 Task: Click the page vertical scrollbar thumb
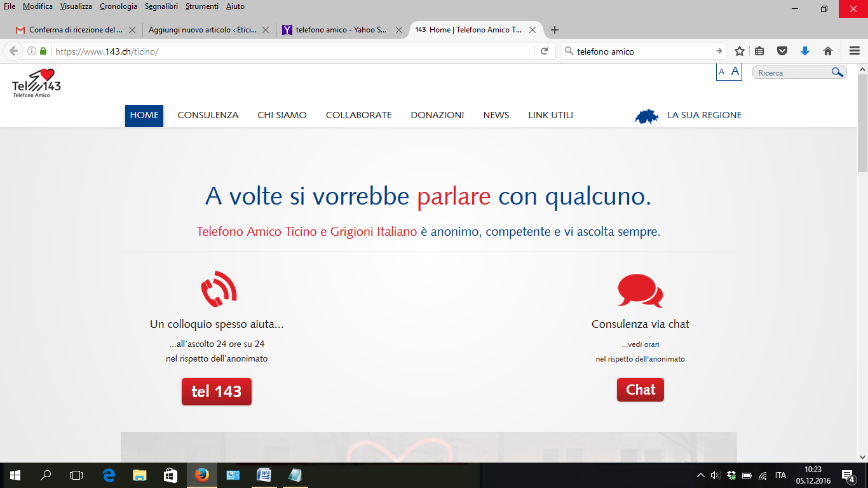tap(862, 123)
